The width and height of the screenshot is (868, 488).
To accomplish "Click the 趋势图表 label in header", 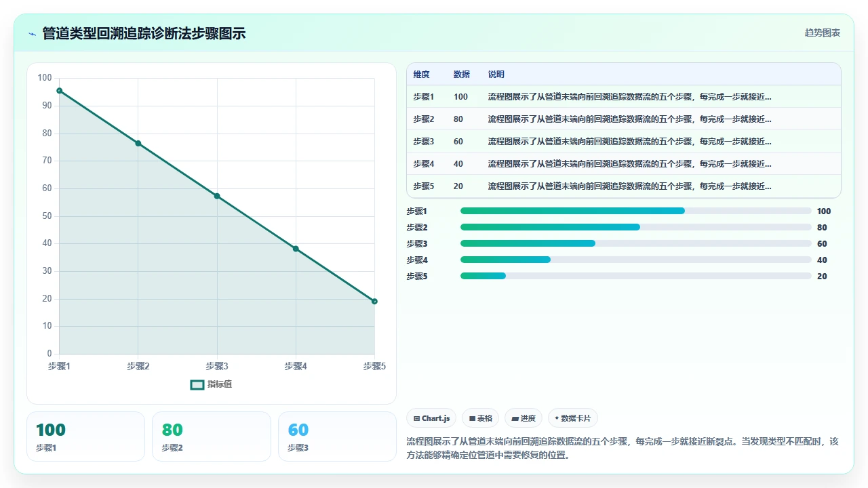I will (x=823, y=33).
